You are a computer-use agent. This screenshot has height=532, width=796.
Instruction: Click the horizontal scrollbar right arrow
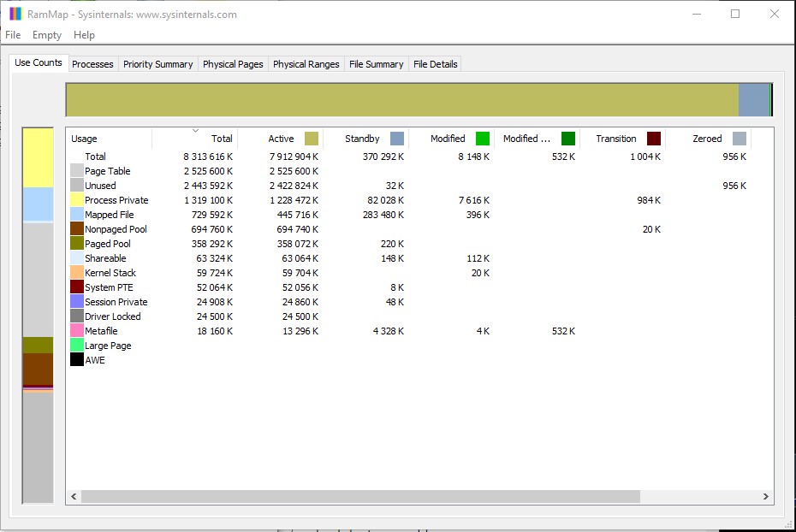coord(765,496)
